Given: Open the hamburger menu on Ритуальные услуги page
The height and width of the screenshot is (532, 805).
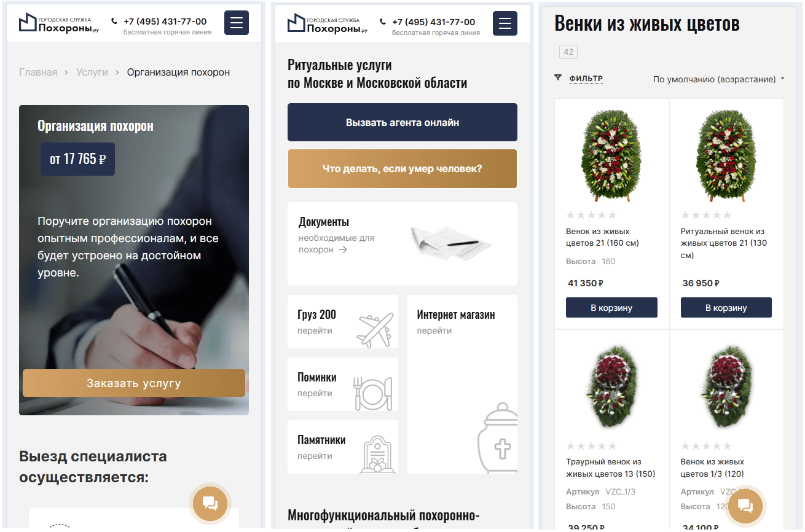Looking at the screenshot, I should (x=505, y=23).
